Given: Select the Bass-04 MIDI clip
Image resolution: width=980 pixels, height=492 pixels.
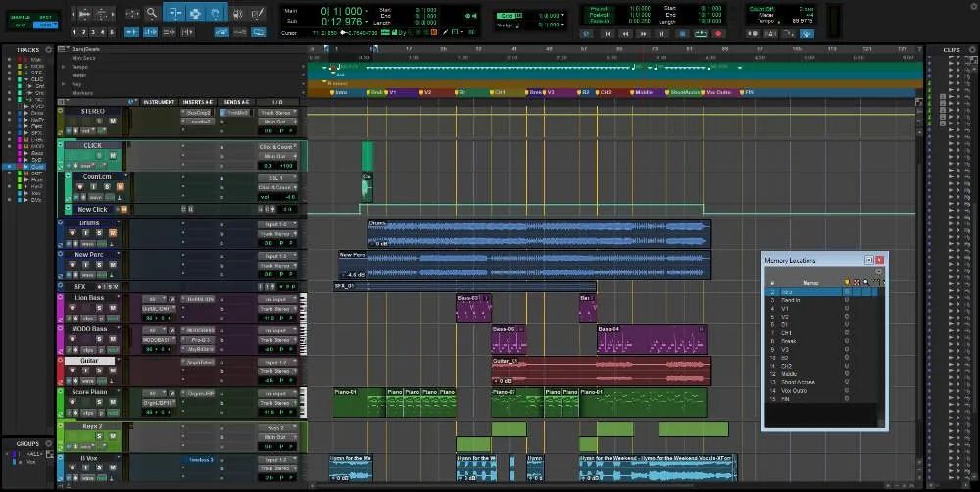Looking at the screenshot, I should coord(652,339).
